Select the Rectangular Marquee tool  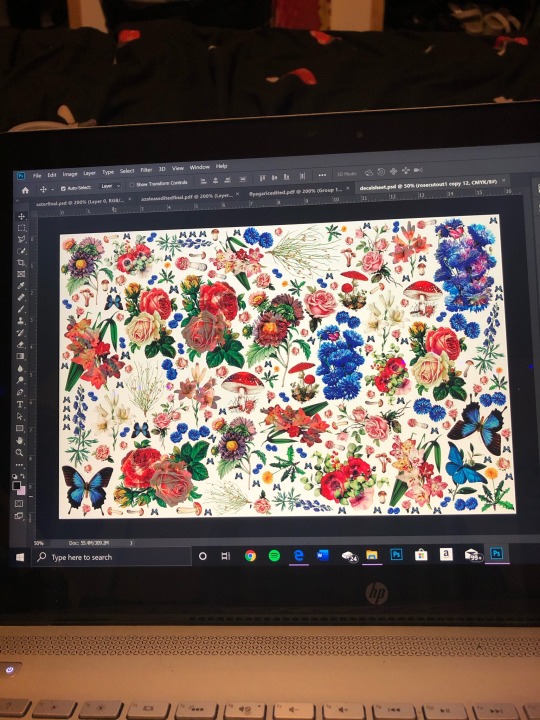coord(21,228)
